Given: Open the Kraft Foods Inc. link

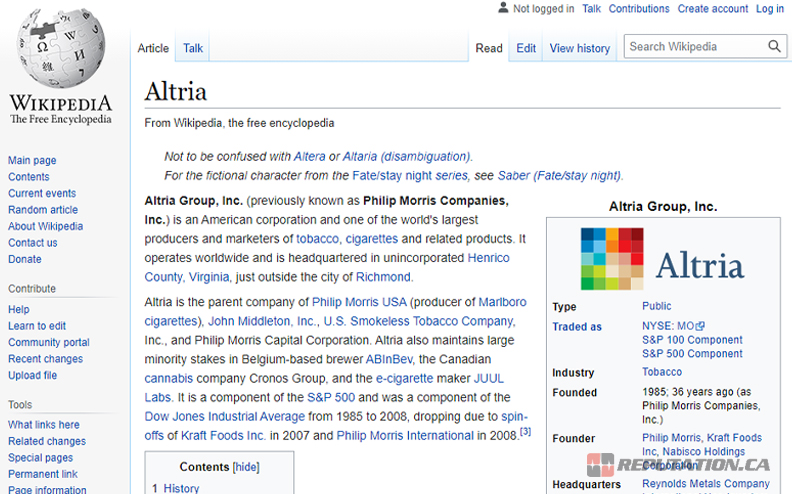Looking at the screenshot, I should (x=223, y=436).
